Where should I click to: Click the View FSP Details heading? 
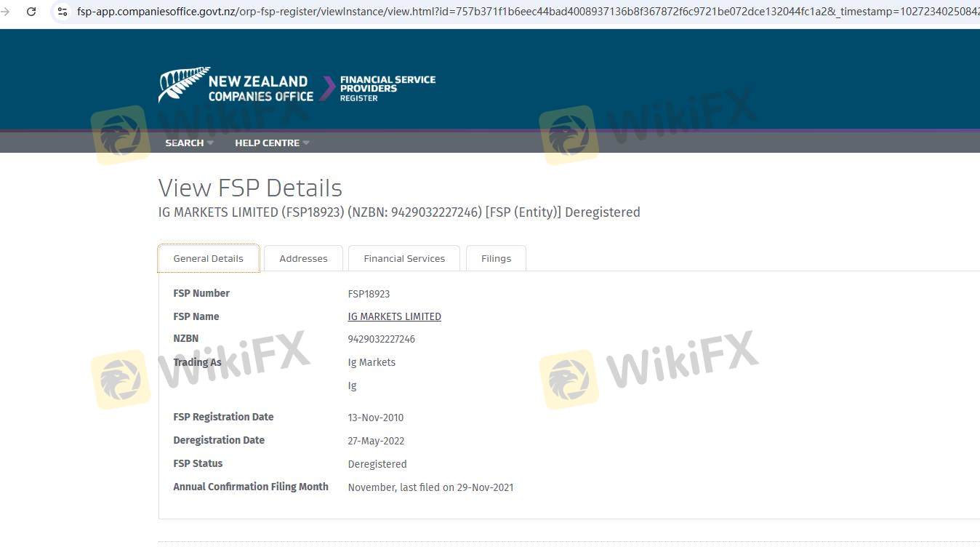pyautogui.click(x=250, y=188)
